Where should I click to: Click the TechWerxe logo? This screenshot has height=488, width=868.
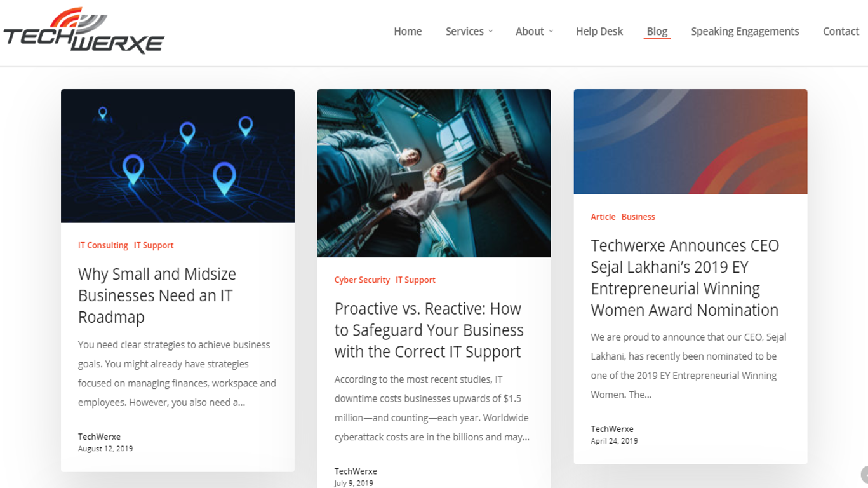pyautogui.click(x=84, y=30)
